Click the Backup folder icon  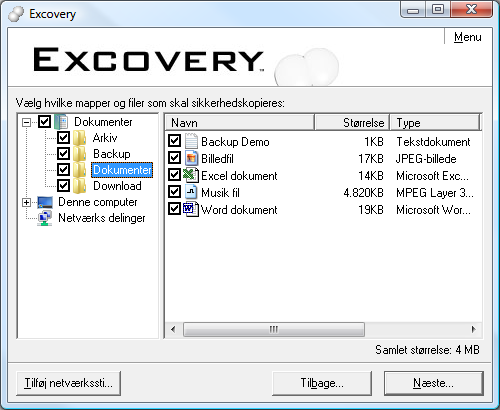click(79, 154)
